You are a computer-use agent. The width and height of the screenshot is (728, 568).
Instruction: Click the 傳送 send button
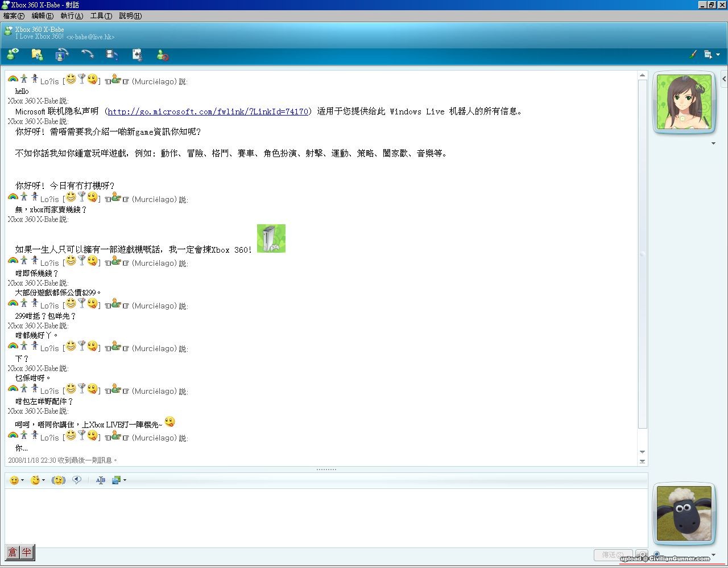612,555
